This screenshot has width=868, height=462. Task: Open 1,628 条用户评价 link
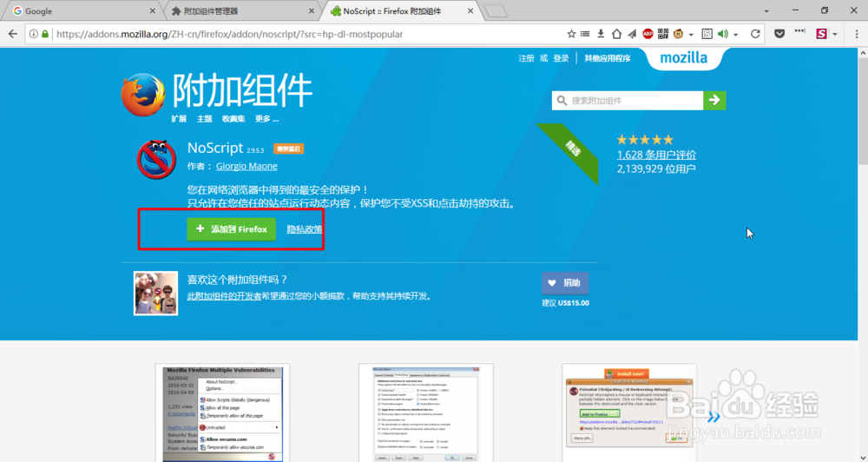coord(656,155)
